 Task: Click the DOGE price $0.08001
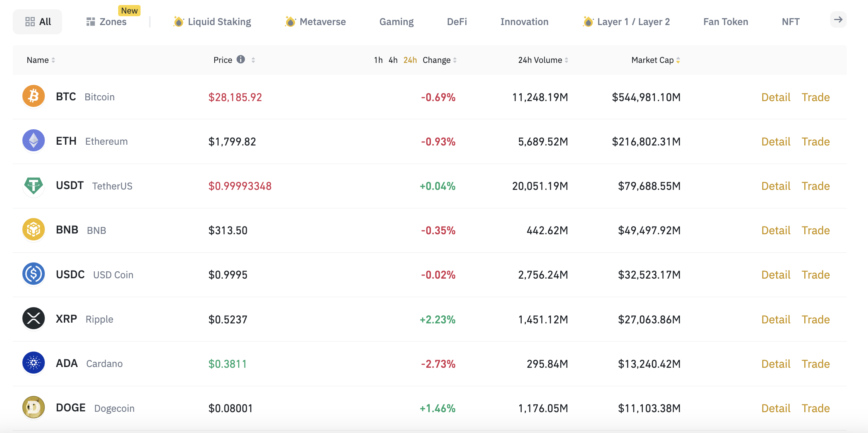tap(231, 408)
